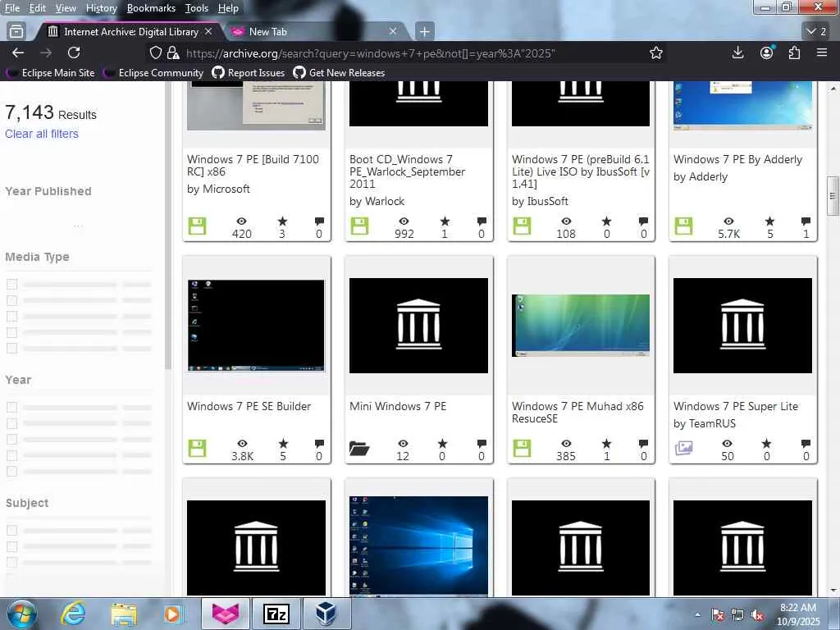Click the sidebar filter scrollbar
This screenshot has width=840, height=630.
[167, 225]
